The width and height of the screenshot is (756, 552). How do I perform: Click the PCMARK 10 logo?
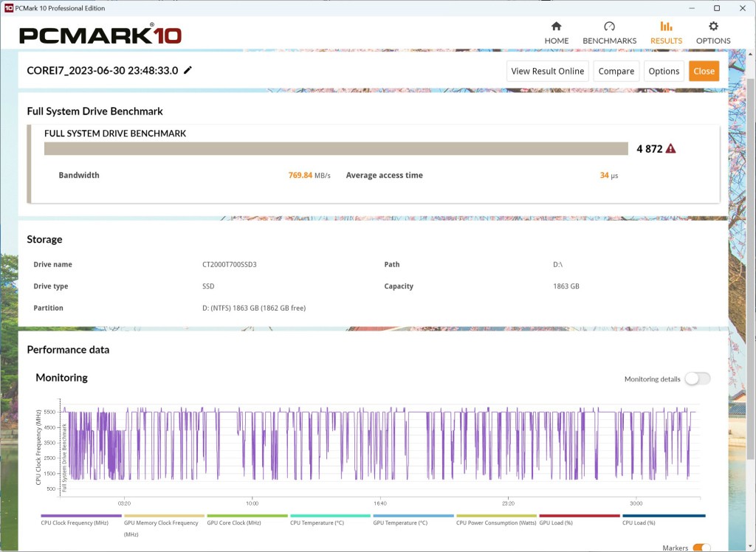click(100, 35)
